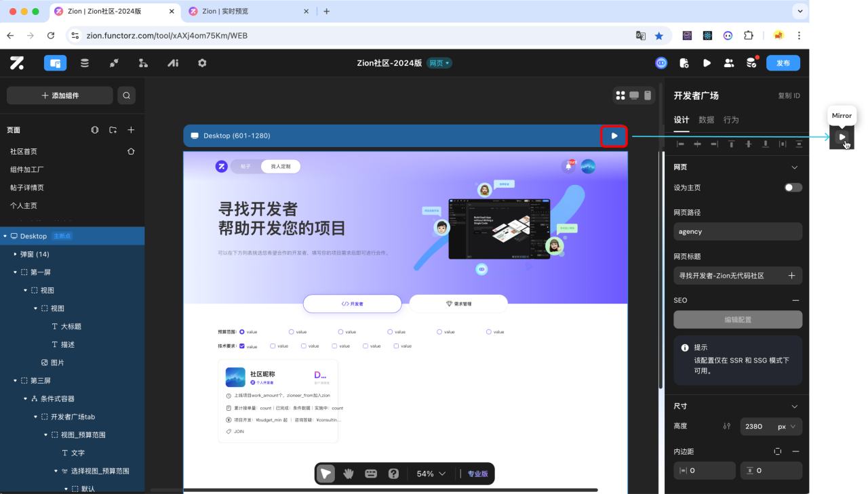Click inside the 网页路径 agency input field
Viewport: 868px width, 494px height.
pos(737,231)
